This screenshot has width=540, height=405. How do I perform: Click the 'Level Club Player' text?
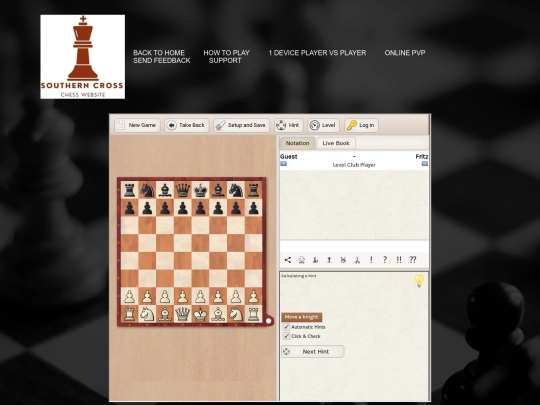[x=354, y=165]
